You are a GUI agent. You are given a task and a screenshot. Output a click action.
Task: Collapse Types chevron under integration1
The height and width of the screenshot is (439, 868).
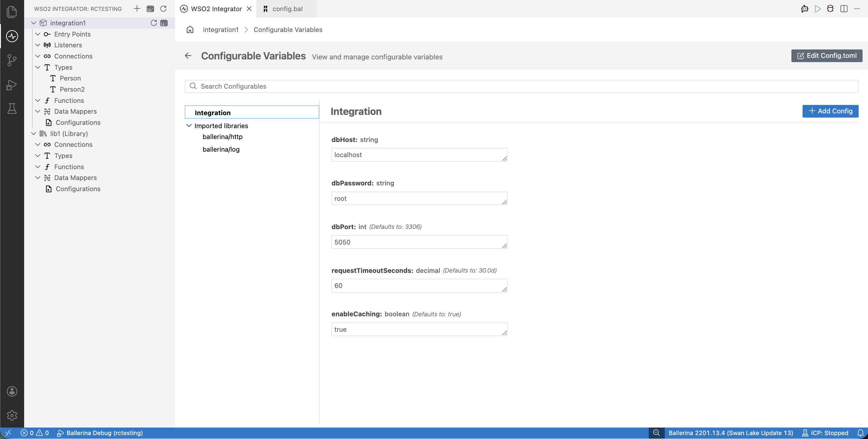[x=38, y=67]
